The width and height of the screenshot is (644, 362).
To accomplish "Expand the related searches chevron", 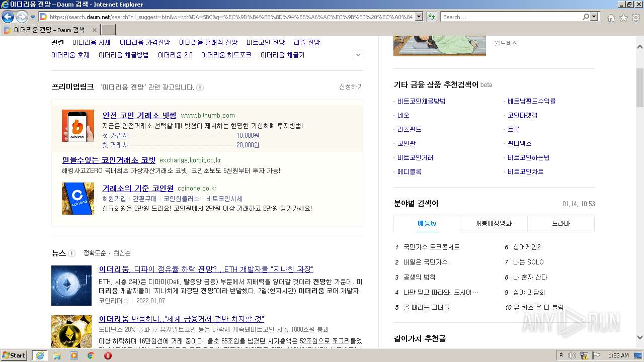I will click(358, 55).
